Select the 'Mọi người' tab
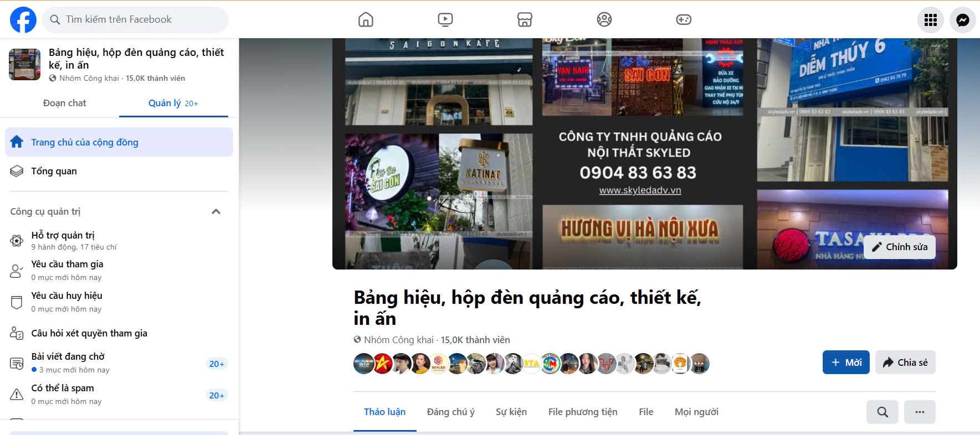980x435 pixels. click(696, 412)
